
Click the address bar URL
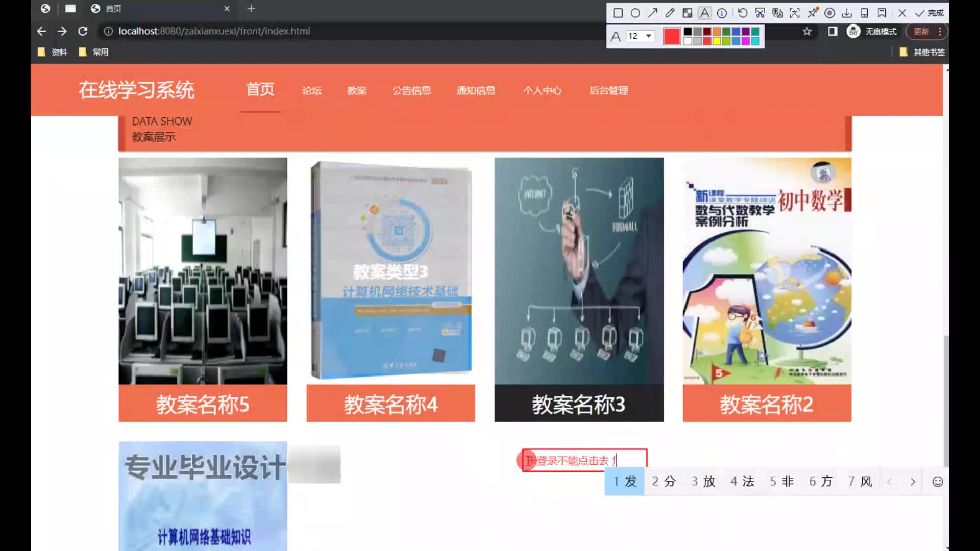tap(214, 31)
